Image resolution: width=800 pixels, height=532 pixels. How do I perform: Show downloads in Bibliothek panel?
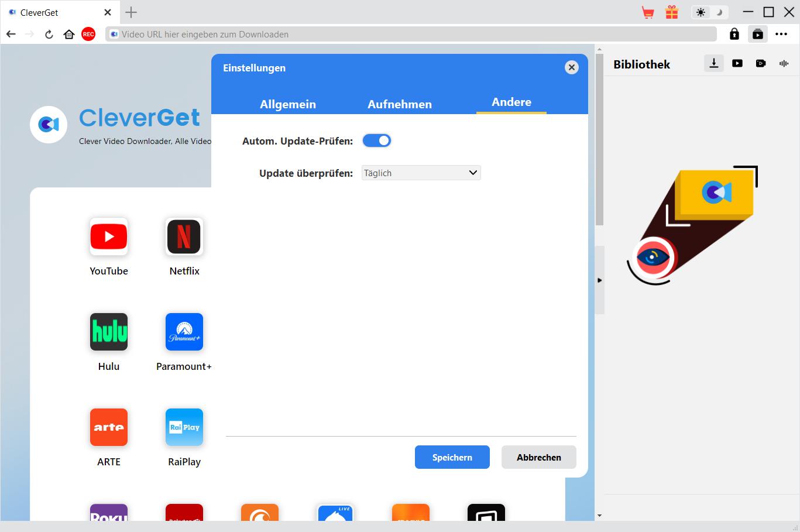point(713,63)
